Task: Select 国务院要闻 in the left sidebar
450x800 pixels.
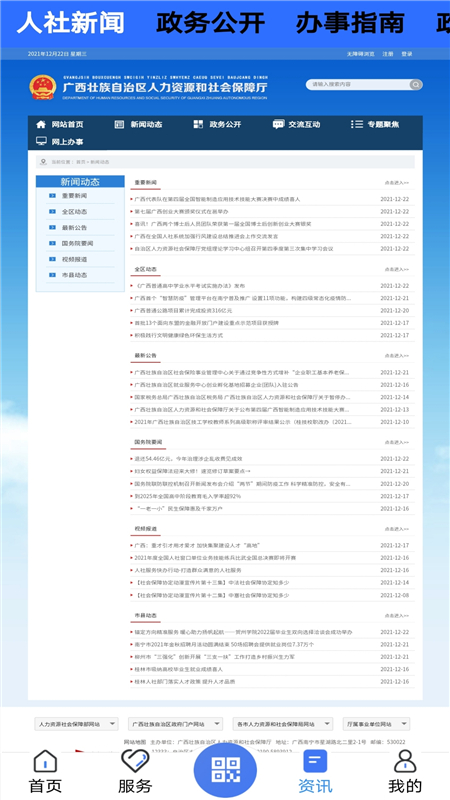Action: (78, 243)
